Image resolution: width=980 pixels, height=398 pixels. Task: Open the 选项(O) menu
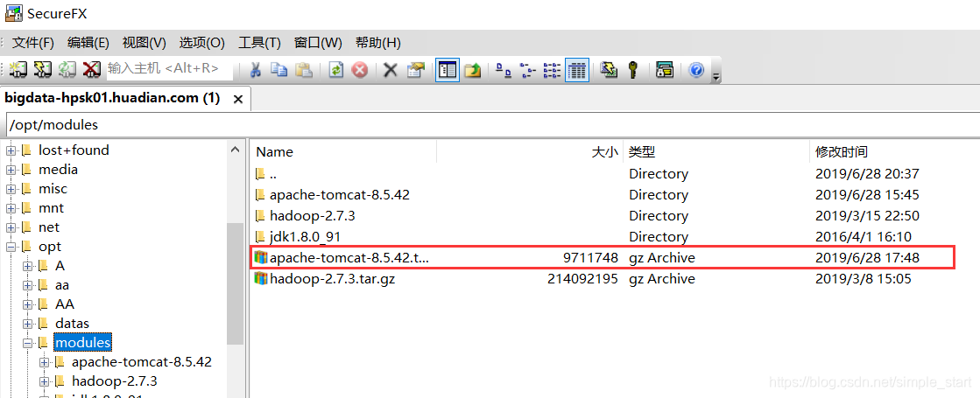click(202, 43)
